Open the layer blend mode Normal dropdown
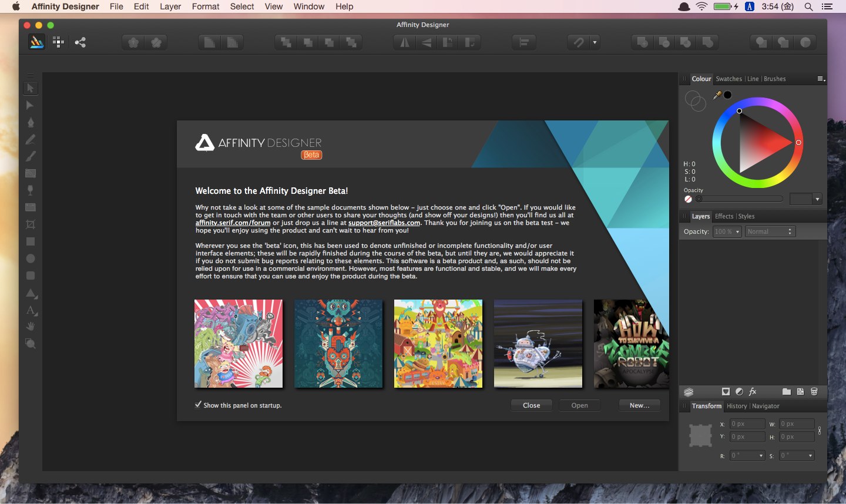The width and height of the screenshot is (846, 504). point(770,231)
